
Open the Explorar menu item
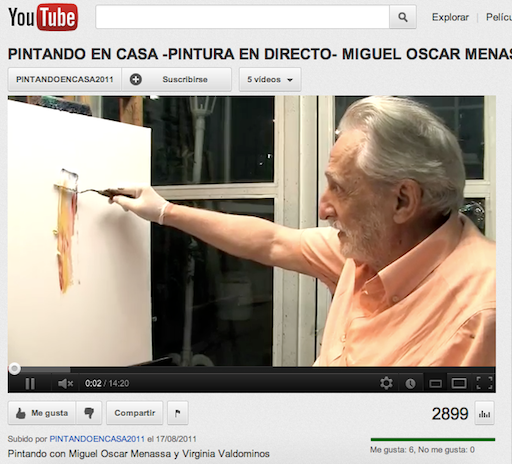[x=450, y=17]
